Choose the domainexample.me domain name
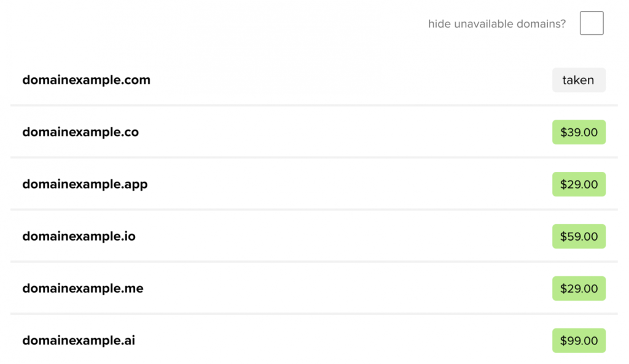 point(83,288)
